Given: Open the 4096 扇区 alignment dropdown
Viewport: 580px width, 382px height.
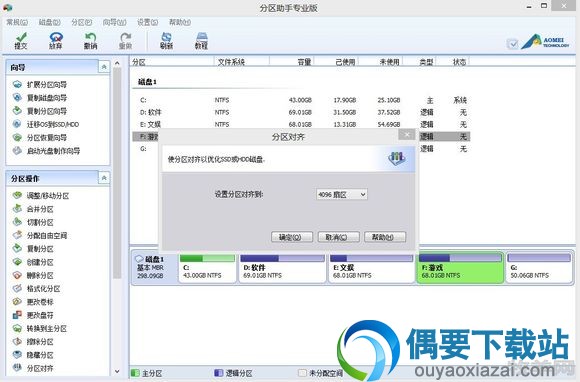Looking at the screenshot, I should (x=342, y=195).
